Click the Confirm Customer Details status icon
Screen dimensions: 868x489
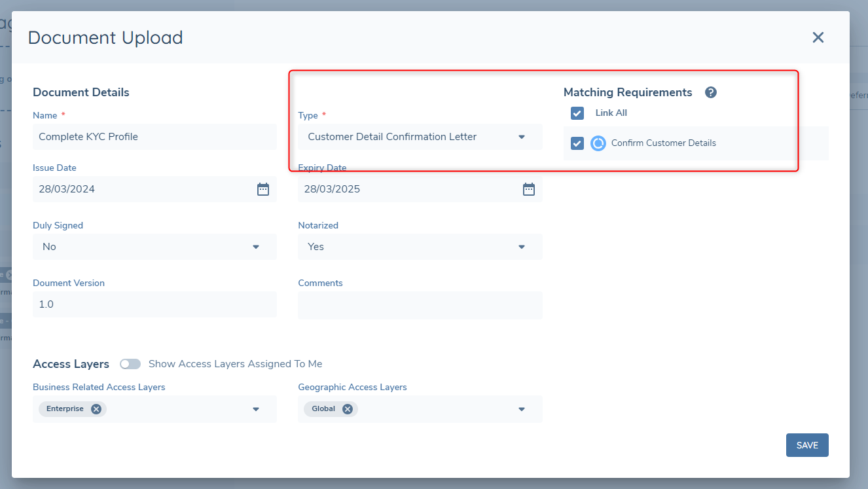(x=598, y=143)
